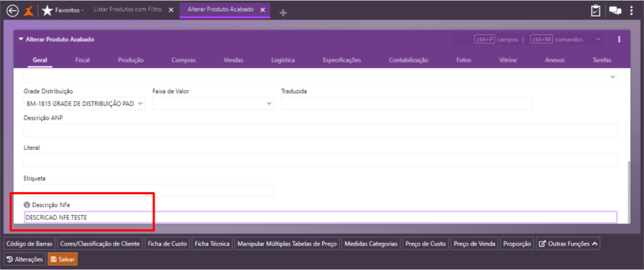Click the Código de Barras button
644x270 pixels.
[x=29, y=244]
